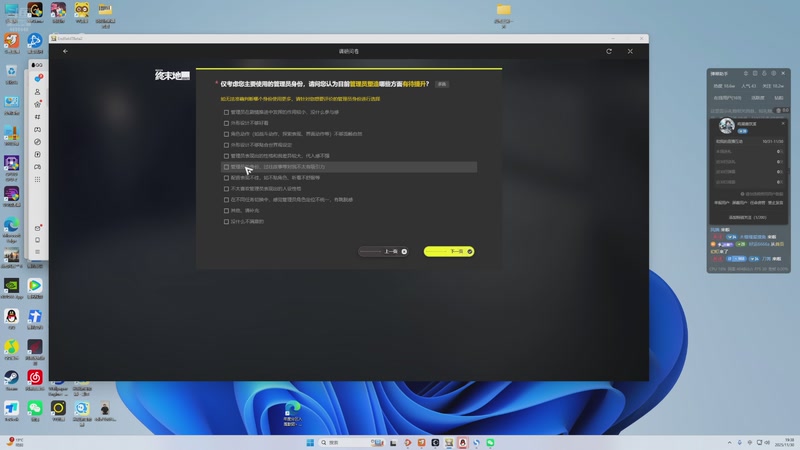Viewport: 800px width, 450px height.
Task: Go to previous page with 上一页 button
Action: [383, 252]
